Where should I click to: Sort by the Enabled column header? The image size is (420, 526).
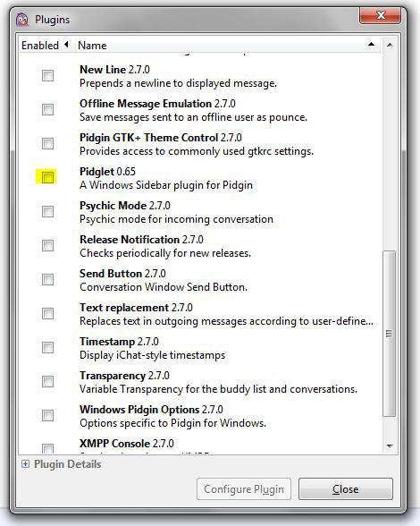click(x=46, y=45)
